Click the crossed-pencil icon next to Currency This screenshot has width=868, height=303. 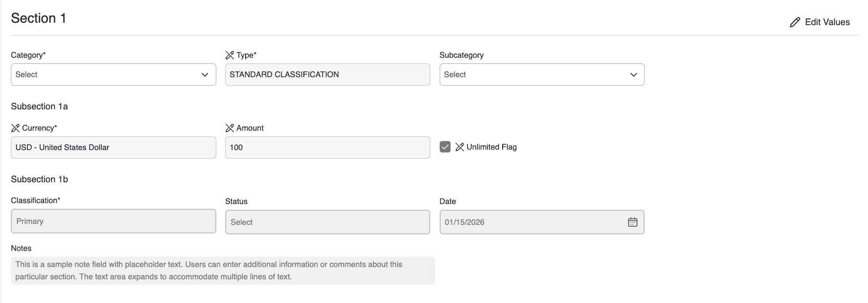(15, 128)
